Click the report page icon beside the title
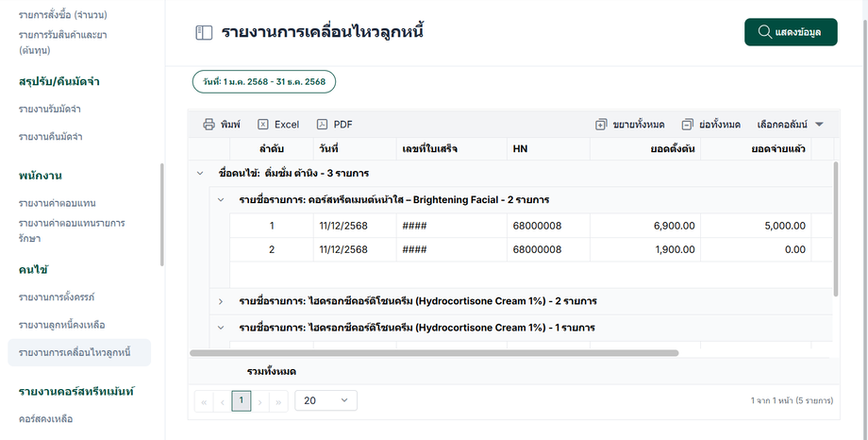Image resolution: width=868 pixels, height=440 pixels. pos(204,33)
